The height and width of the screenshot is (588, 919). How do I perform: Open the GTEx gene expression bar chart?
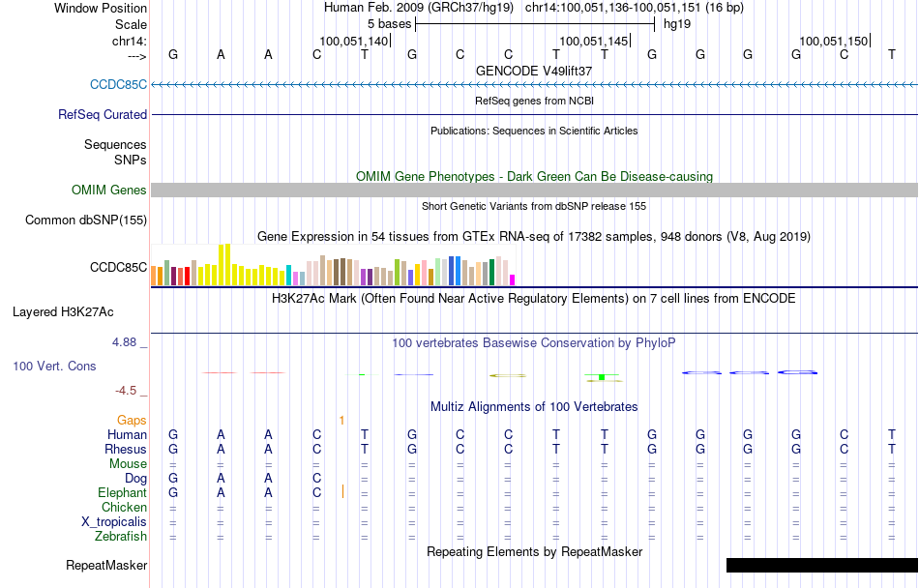333,265
